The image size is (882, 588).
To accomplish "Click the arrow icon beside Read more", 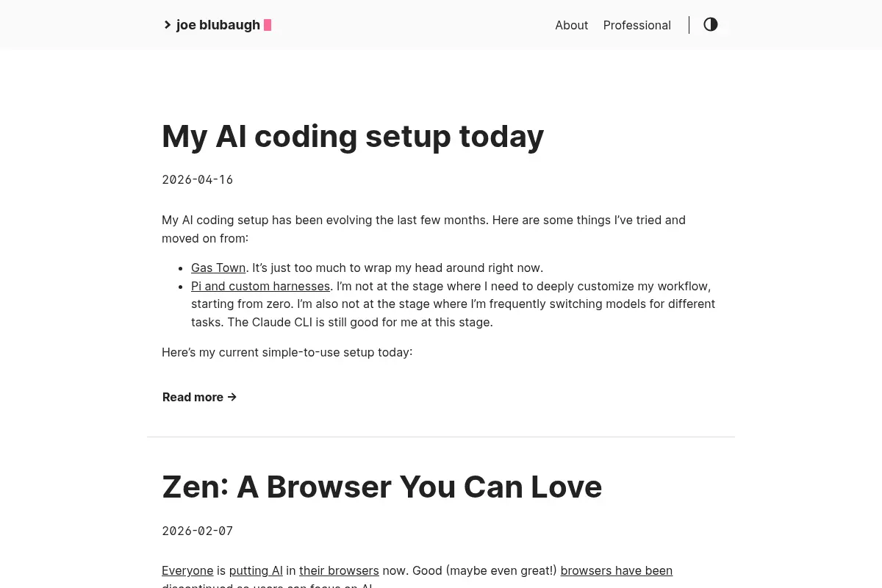I will click(232, 397).
